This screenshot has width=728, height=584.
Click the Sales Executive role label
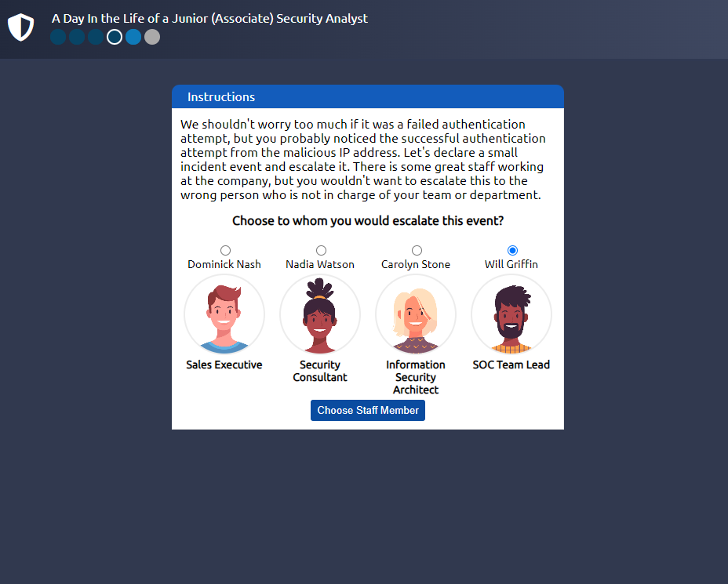pyautogui.click(x=224, y=365)
